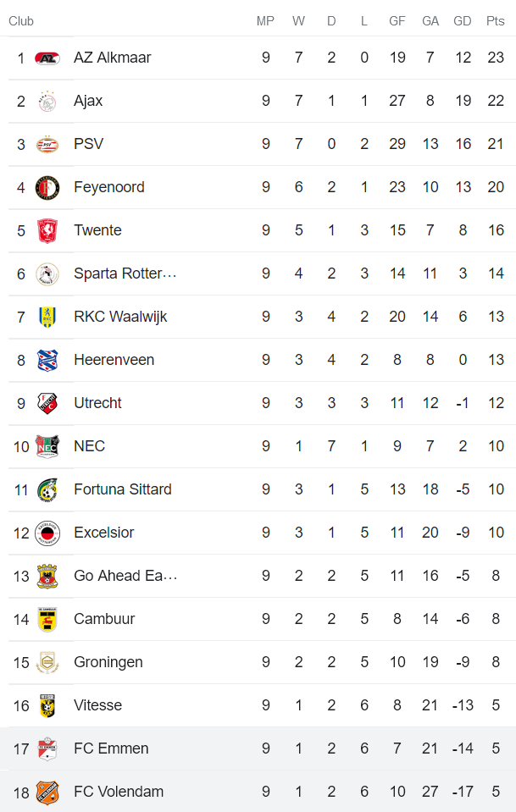Image resolution: width=516 pixels, height=812 pixels.
Task: Click the FC Volendam orange crest
Action: tap(47, 793)
